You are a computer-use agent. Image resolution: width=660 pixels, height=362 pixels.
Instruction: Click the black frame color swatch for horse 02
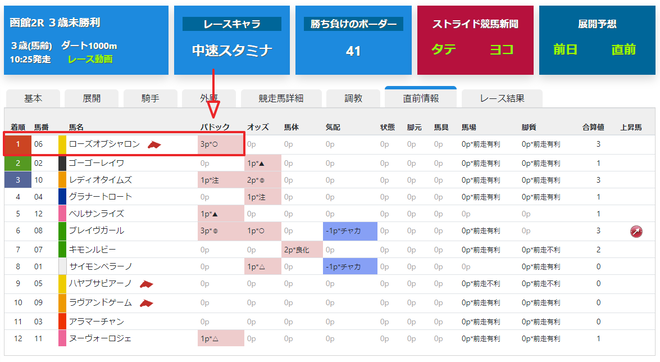62,163
